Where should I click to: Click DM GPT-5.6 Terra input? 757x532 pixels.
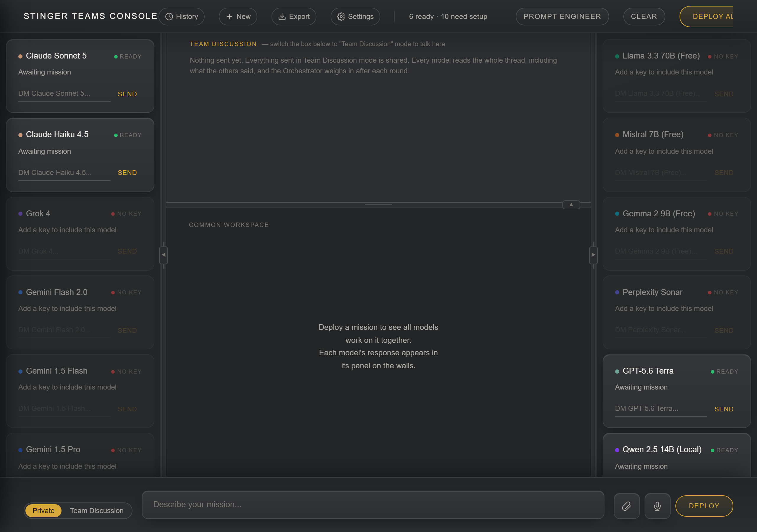point(661,409)
